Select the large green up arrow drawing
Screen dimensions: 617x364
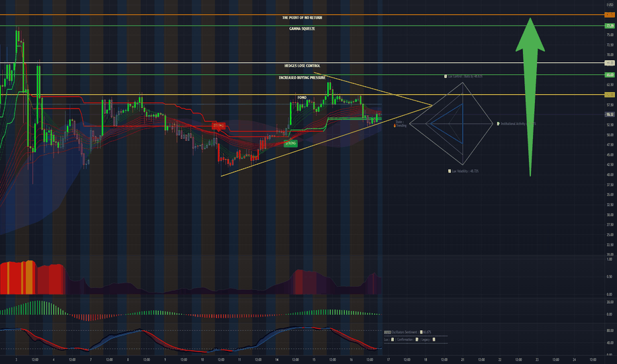point(530,97)
